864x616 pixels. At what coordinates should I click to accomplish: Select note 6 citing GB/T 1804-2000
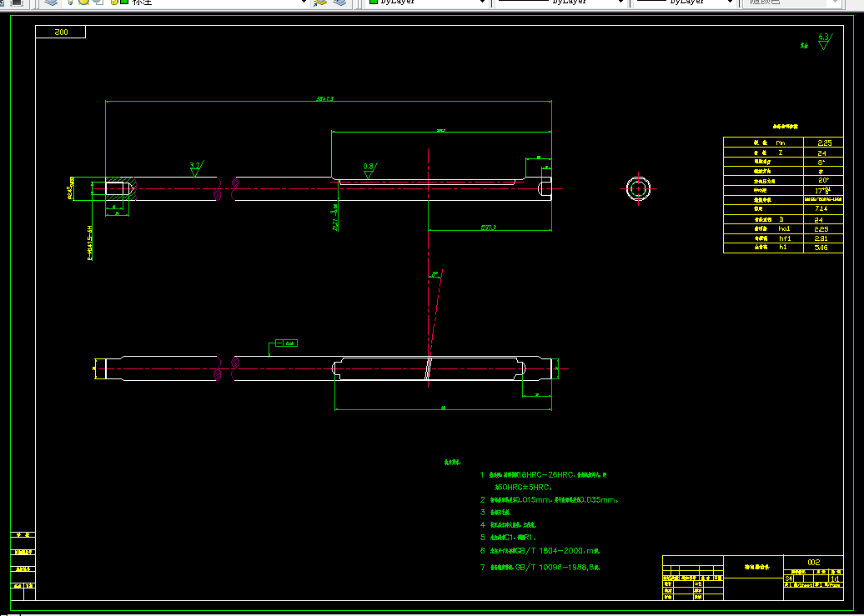pyautogui.click(x=540, y=550)
